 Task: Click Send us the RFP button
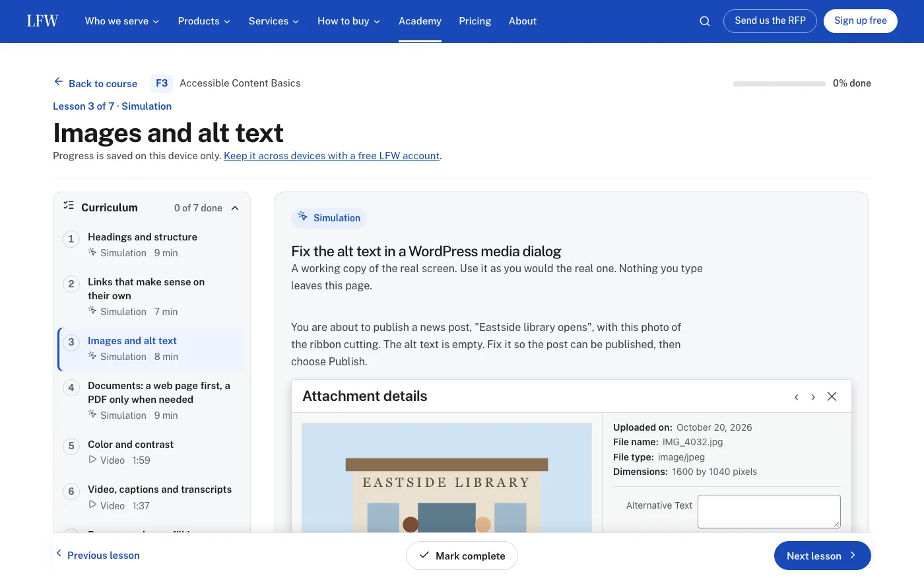770,21
